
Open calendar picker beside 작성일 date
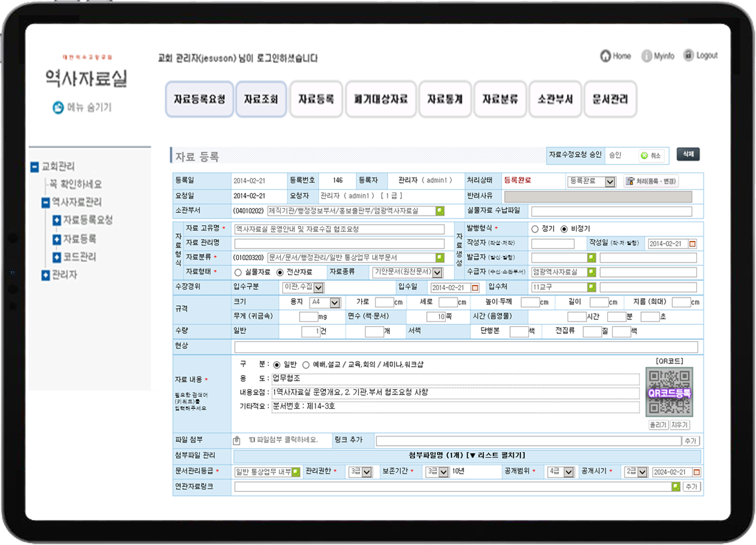click(x=693, y=244)
